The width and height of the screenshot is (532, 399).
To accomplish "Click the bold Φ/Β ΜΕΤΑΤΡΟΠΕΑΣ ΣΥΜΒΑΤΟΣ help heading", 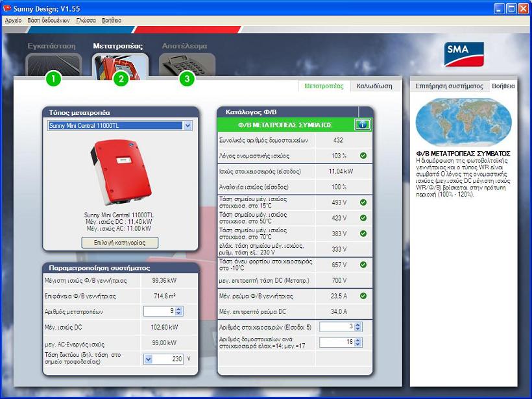I will pos(463,154).
